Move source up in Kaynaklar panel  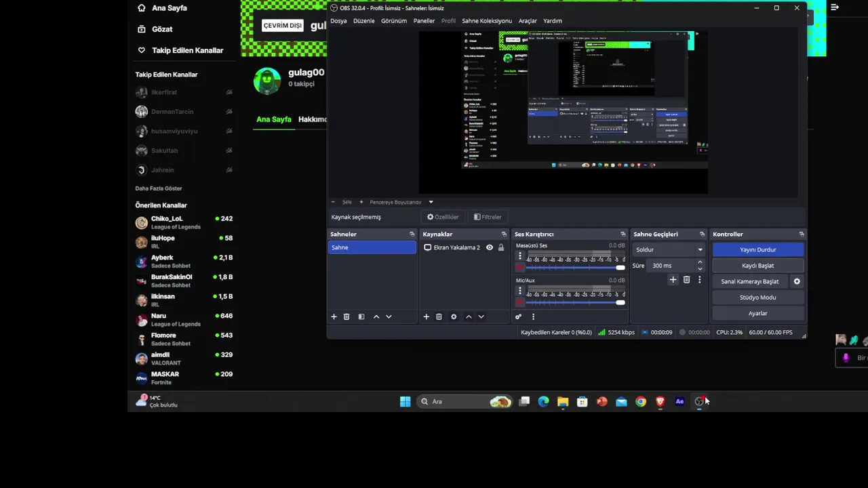[x=469, y=317]
